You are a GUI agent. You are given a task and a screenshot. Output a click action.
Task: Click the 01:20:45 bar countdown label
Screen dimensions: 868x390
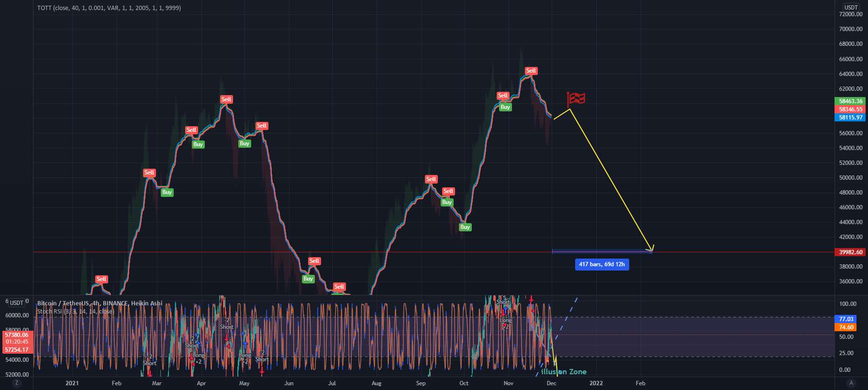(17, 342)
